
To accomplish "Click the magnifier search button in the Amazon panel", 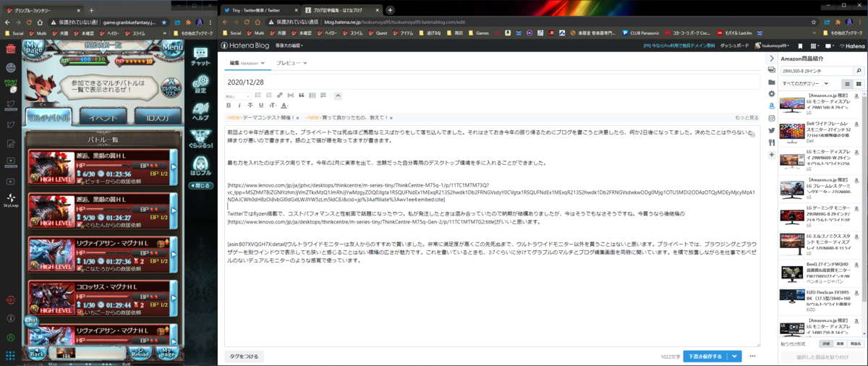I will (859, 71).
